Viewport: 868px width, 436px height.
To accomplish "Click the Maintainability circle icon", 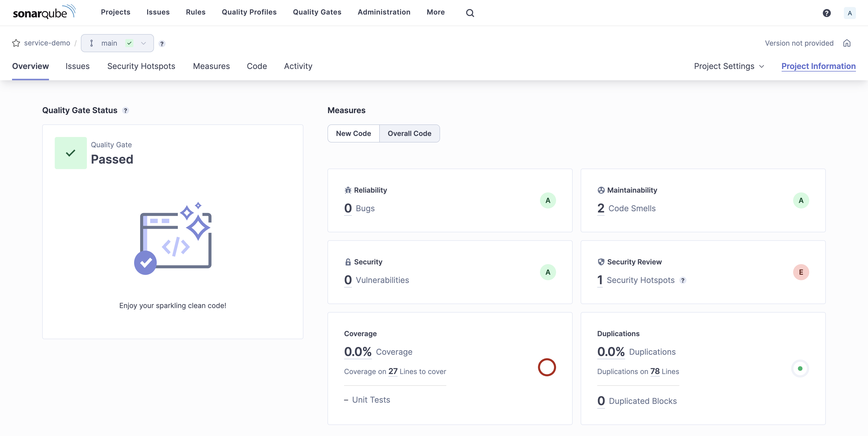I will tap(601, 190).
